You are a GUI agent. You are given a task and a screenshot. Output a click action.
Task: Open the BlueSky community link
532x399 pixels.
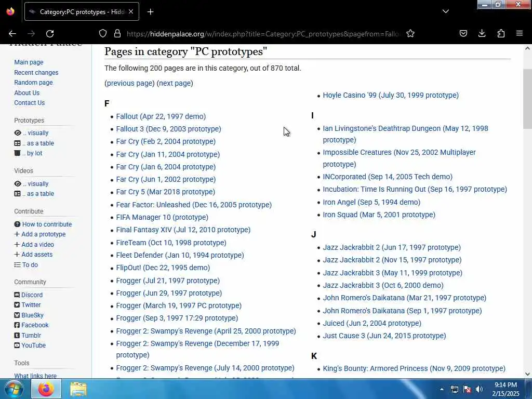29,315
